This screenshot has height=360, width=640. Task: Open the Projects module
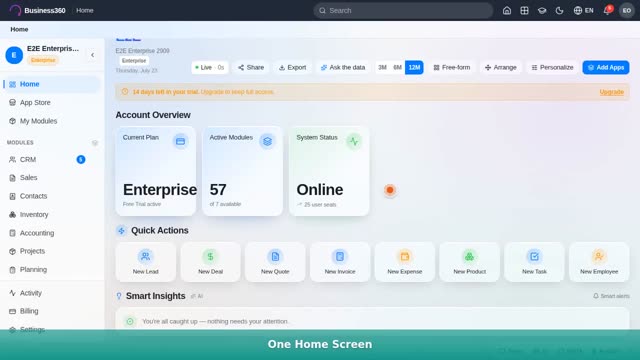pos(51,251)
